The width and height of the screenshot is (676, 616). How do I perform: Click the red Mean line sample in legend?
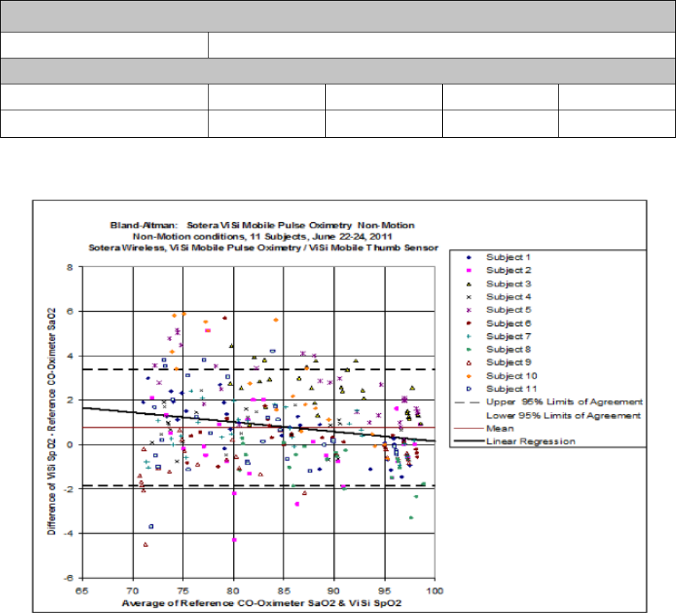coord(469,428)
